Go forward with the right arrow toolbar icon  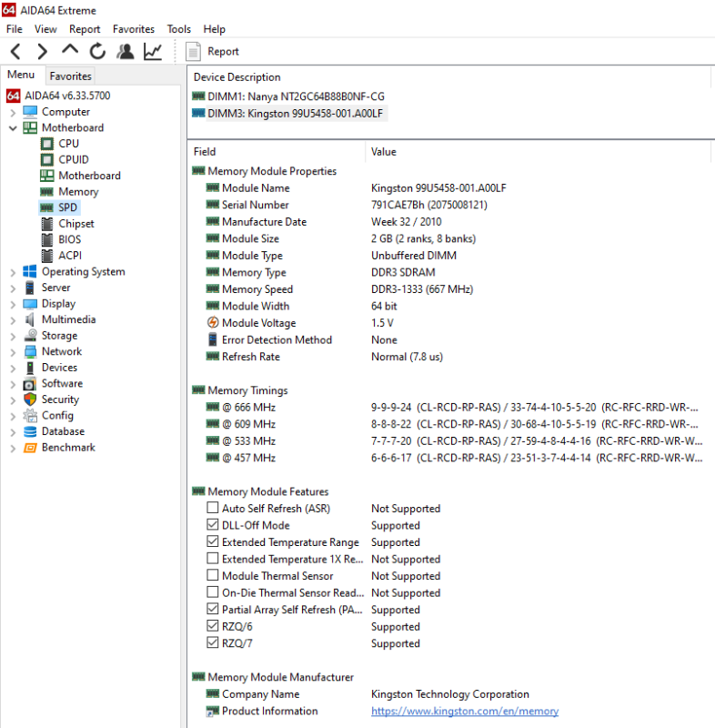tap(42, 52)
